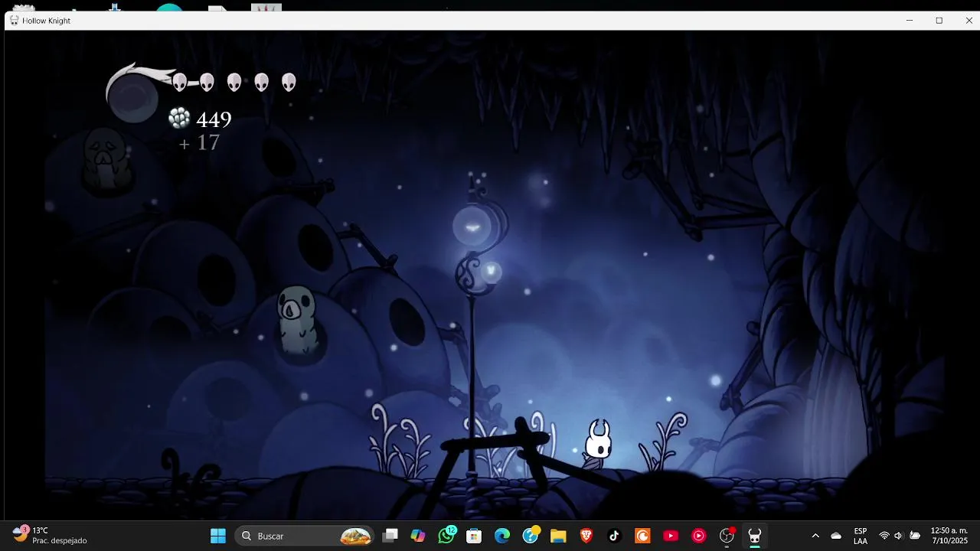Image resolution: width=980 pixels, height=551 pixels.
Task: Click the '+ 17' geo gain text
Action: click(x=199, y=143)
